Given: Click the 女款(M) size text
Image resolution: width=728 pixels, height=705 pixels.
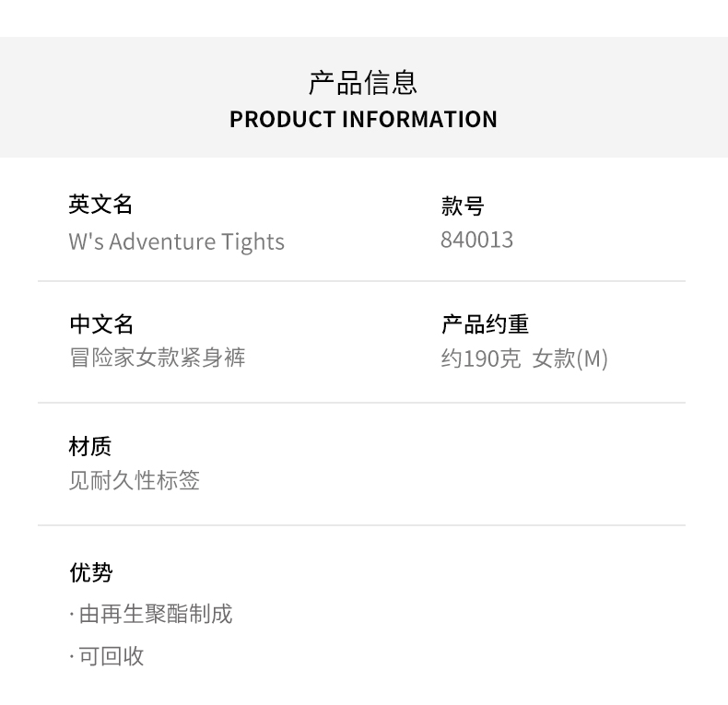Looking at the screenshot, I should (x=569, y=358).
